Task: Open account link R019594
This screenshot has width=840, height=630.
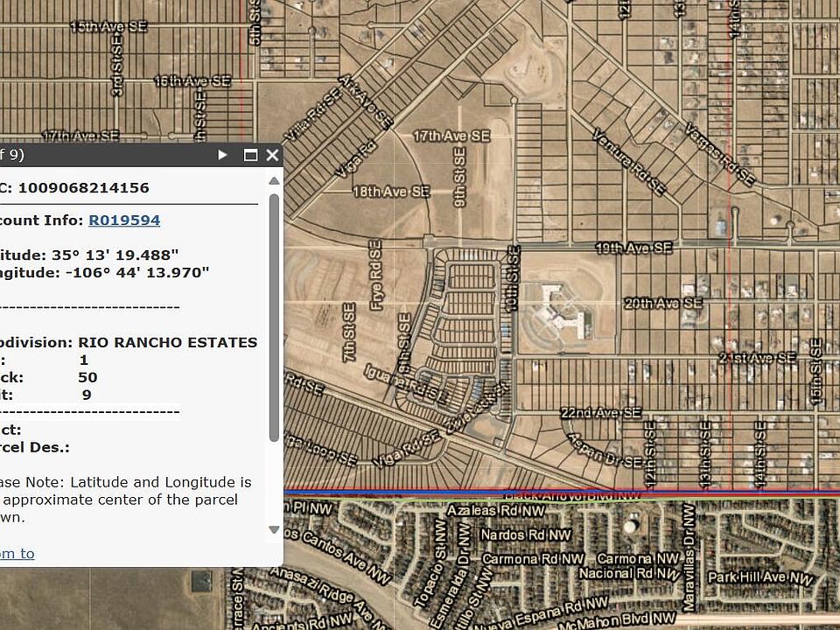Action: (124, 220)
